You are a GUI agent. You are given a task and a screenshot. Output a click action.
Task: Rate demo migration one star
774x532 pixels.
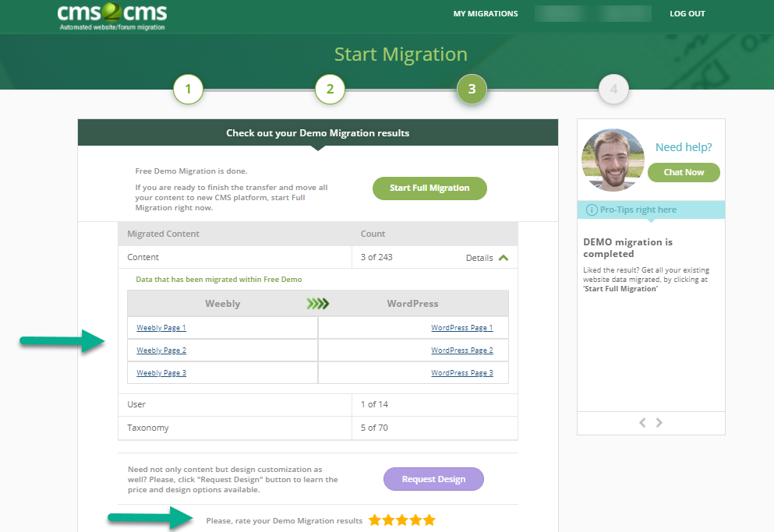click(x=375, y=520)
